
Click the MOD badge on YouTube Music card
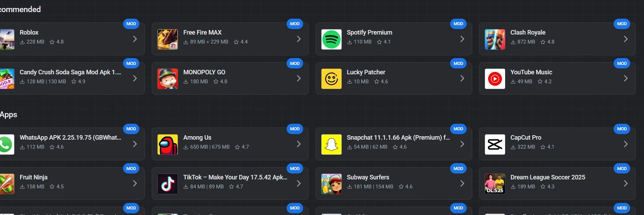[622, 64]
